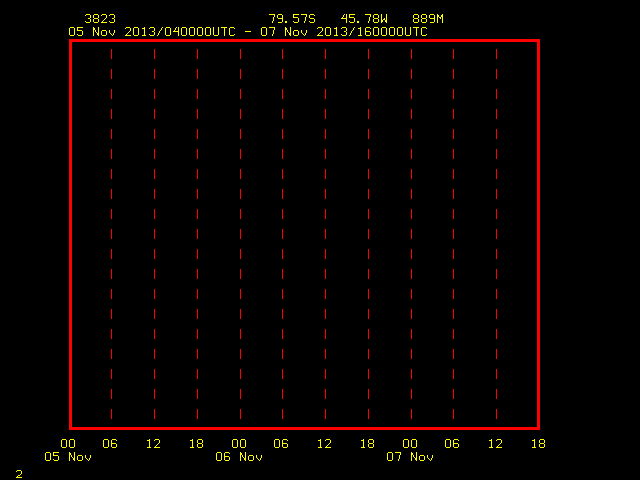The height and width of the screenshot is (480, 640).
Task: Select the longitude value 45.78W
Action: pyautogui.click(x=364, y=19)
